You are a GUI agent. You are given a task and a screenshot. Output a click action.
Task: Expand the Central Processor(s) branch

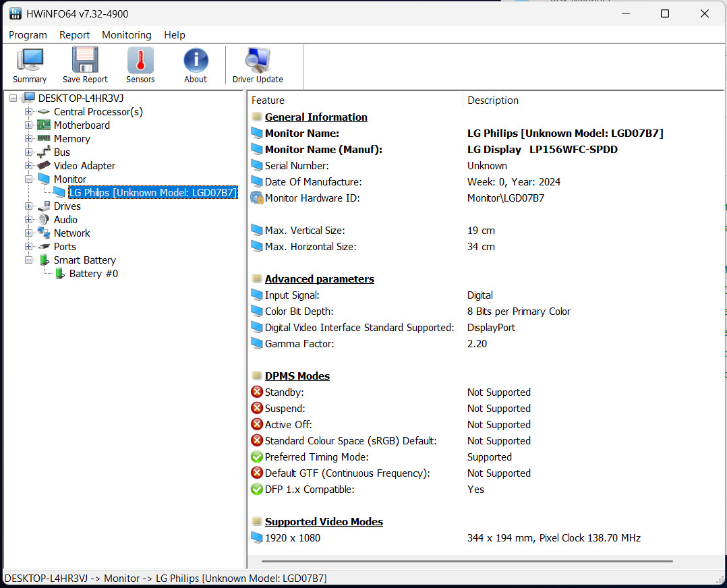point(29,112)
